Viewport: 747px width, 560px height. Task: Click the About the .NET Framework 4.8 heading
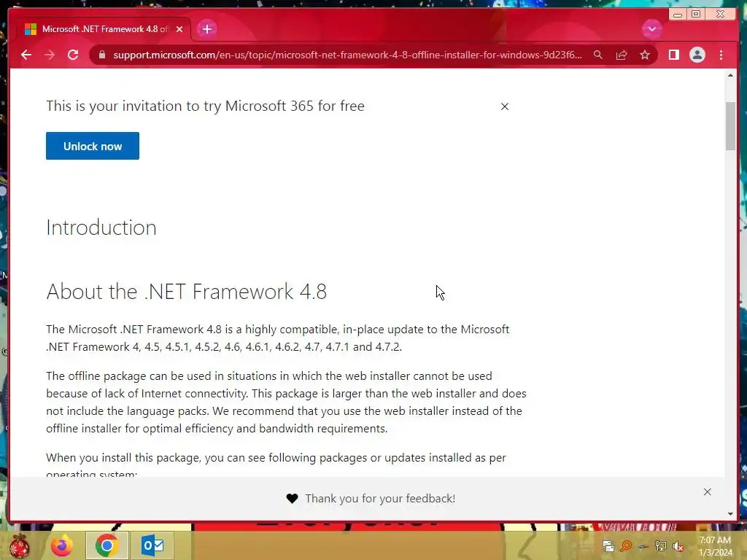186,292
